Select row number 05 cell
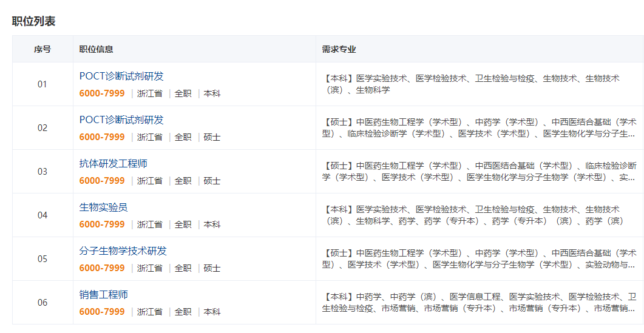644x333 pixels. point(42,259)
